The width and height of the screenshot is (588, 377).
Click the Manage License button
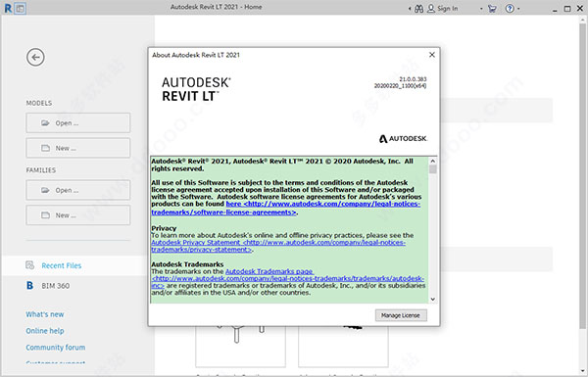coord(401,315)
